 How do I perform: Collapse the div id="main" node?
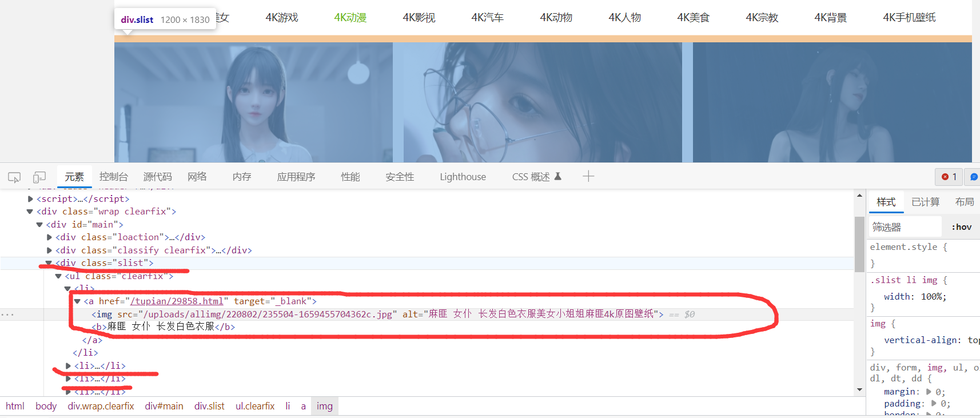point(39,225)
